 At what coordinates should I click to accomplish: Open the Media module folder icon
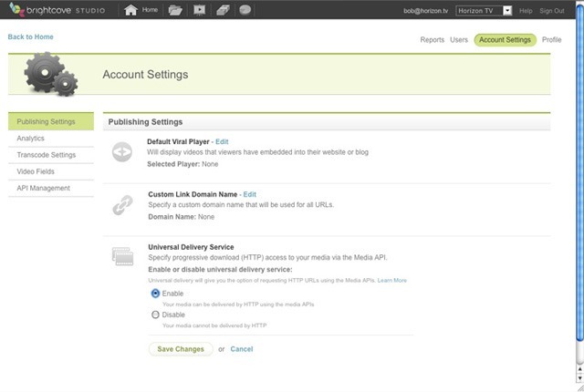pos(175,10)
